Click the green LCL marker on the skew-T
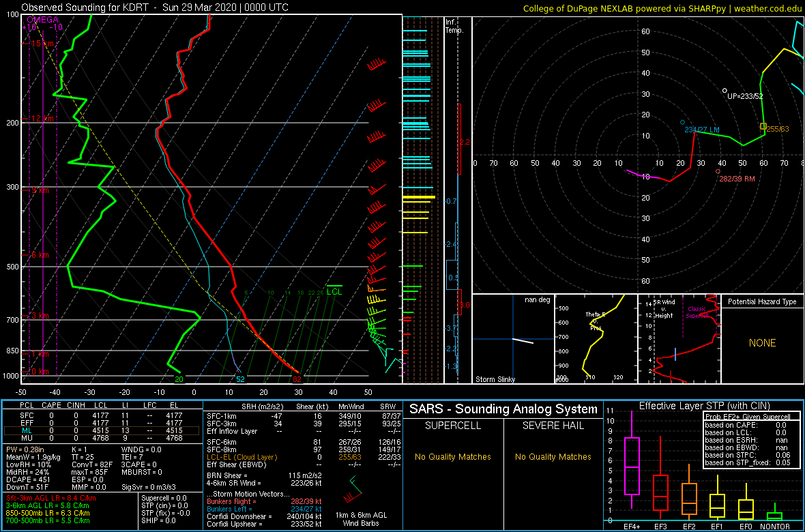805x532 pixels. [x=334, y=291]
